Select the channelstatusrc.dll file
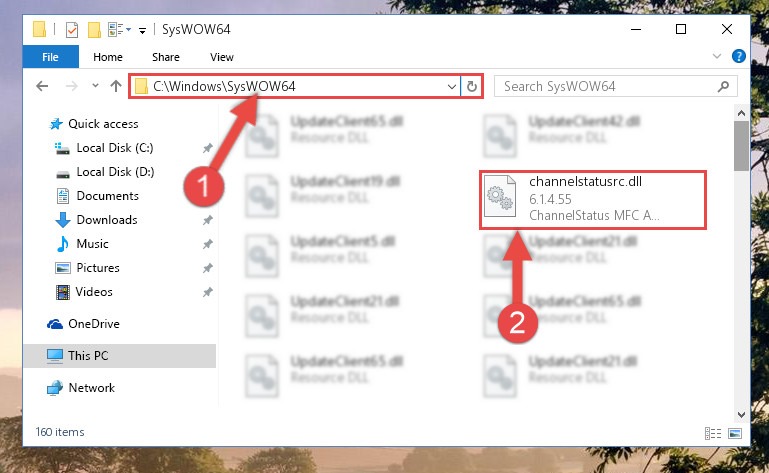Image resolution: width=769 pixels, height=473 pixels. [593, 199]
